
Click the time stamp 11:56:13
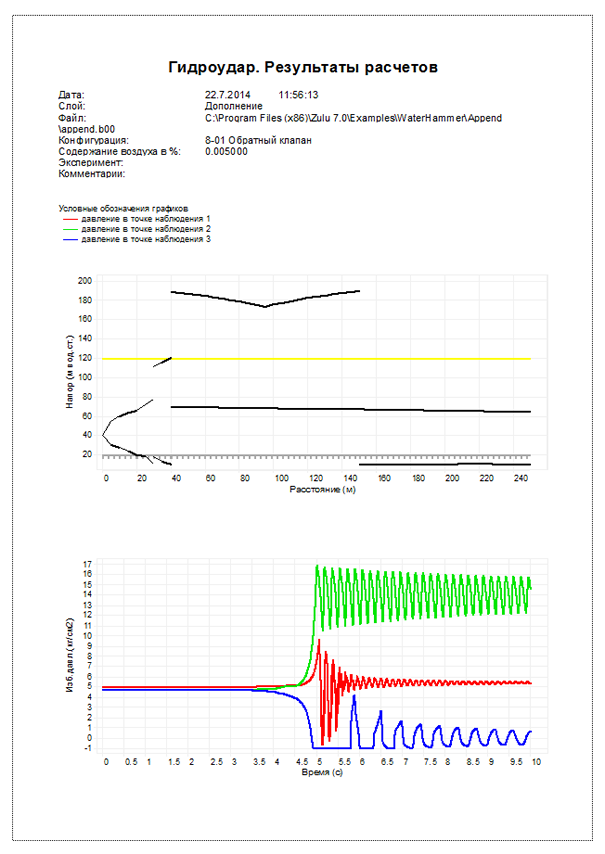(x=299, y=95)
